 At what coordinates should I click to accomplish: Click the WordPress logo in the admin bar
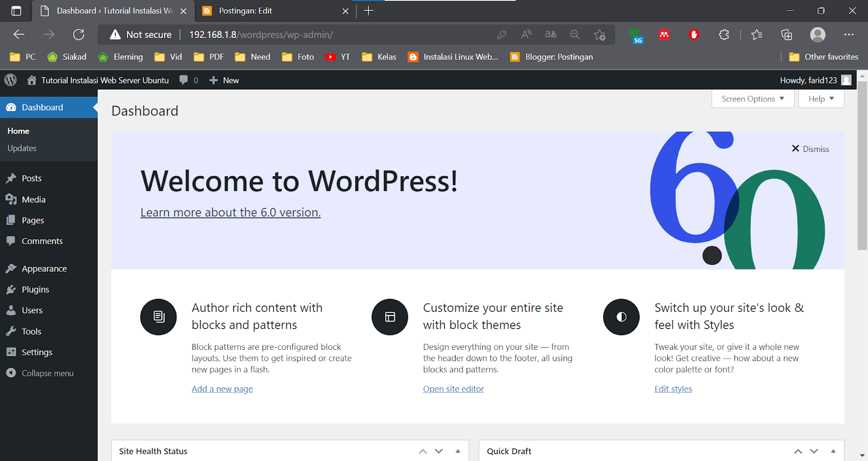pyautogui.click(x=10, y=80)
